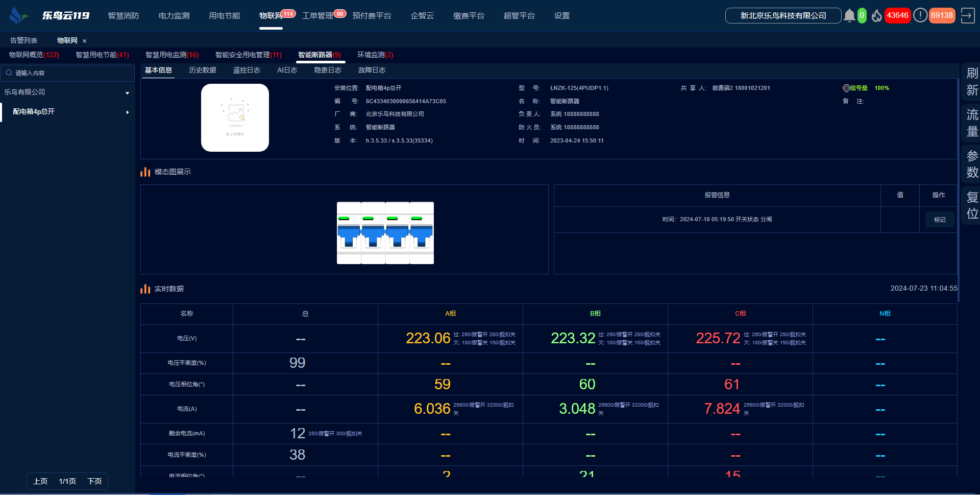Open the 工单管理 top menu
This screenshot has height=495, width=980.
tap(317, 16)
